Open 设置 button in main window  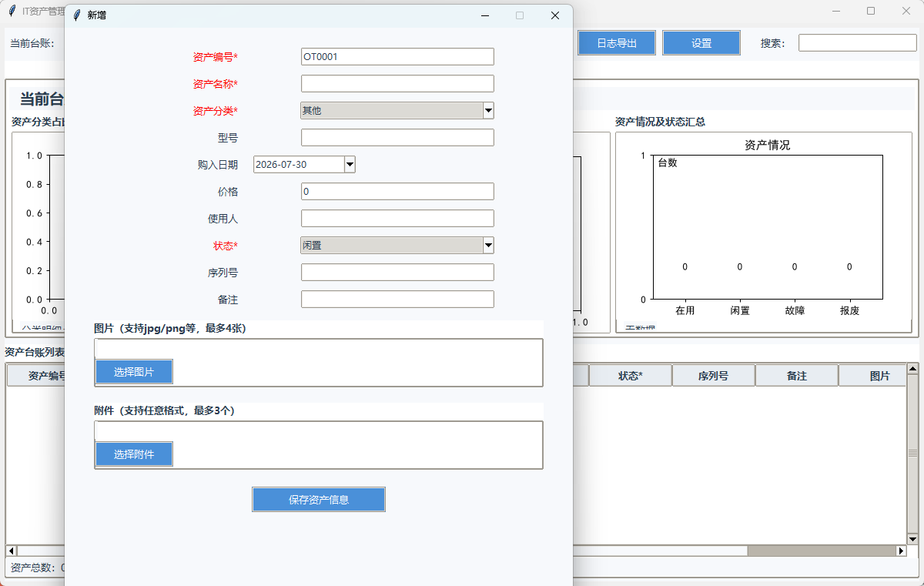click(701, 43)
